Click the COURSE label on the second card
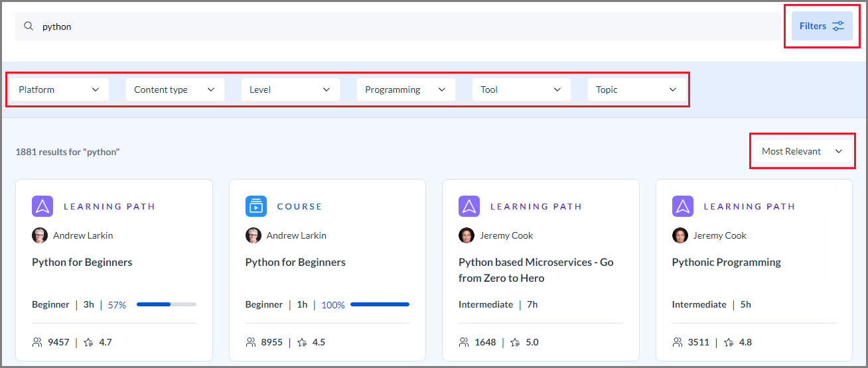Viewport: 868px width, 368px height. point(299,207)
